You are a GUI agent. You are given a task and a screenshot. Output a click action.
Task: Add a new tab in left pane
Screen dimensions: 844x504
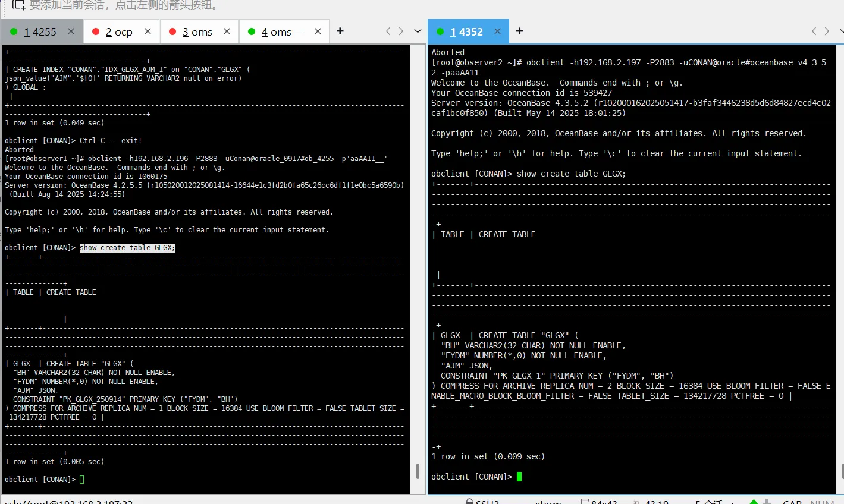coord(340,31)
